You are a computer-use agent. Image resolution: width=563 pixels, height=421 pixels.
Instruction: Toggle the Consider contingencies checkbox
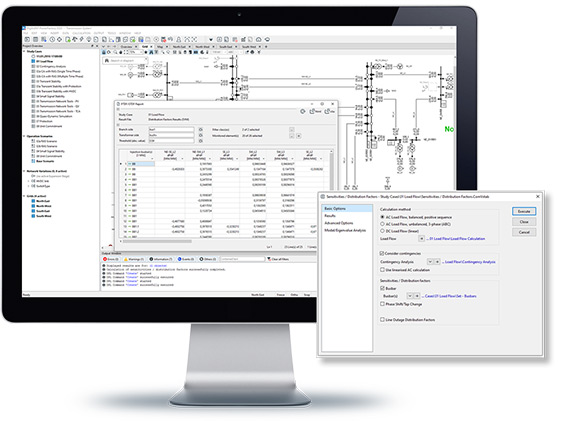[382, 253]
